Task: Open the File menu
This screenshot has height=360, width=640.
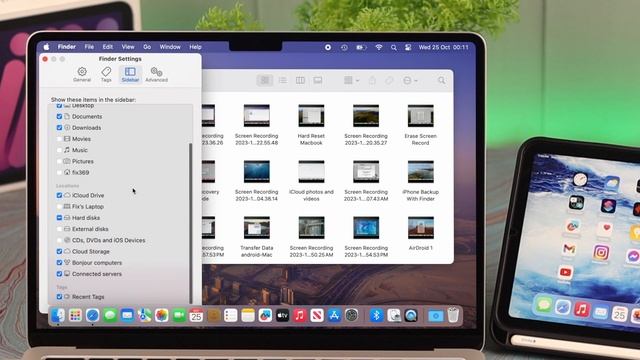Action: [89, 47]
